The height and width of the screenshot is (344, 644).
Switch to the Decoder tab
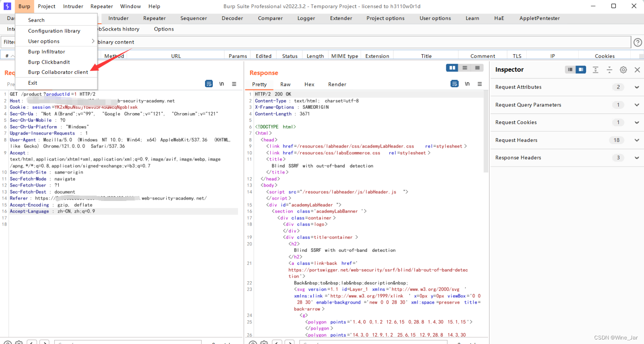click(232, 18)
